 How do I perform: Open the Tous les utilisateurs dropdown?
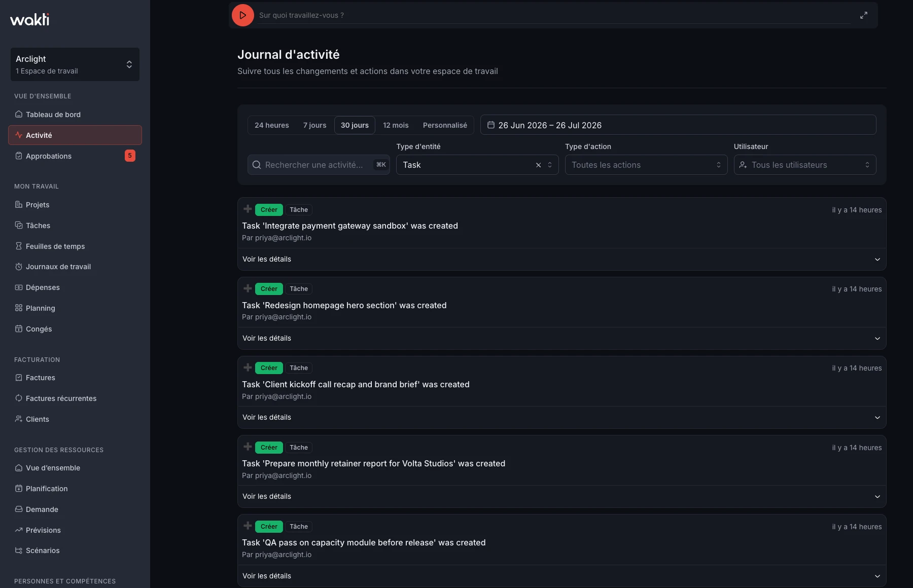(x=805, y=165)
